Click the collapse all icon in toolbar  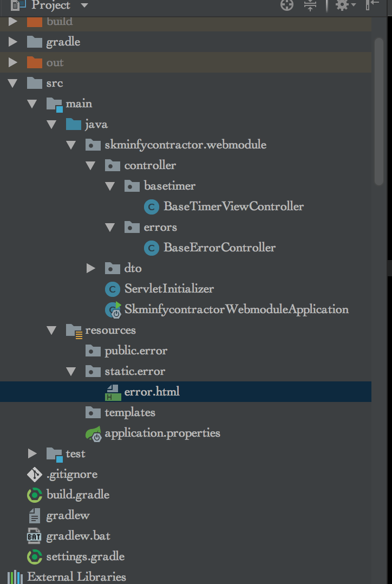[x=310, y=5]
